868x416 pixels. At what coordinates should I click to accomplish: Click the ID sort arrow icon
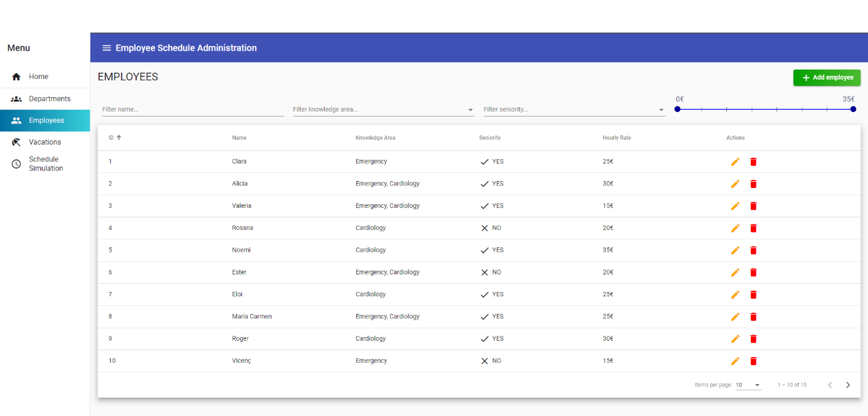tap(119, 138)
